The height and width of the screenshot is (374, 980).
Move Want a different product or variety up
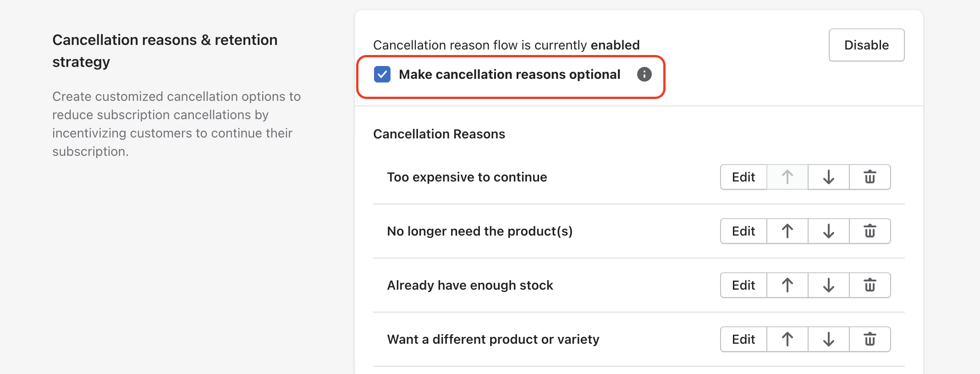787,339
